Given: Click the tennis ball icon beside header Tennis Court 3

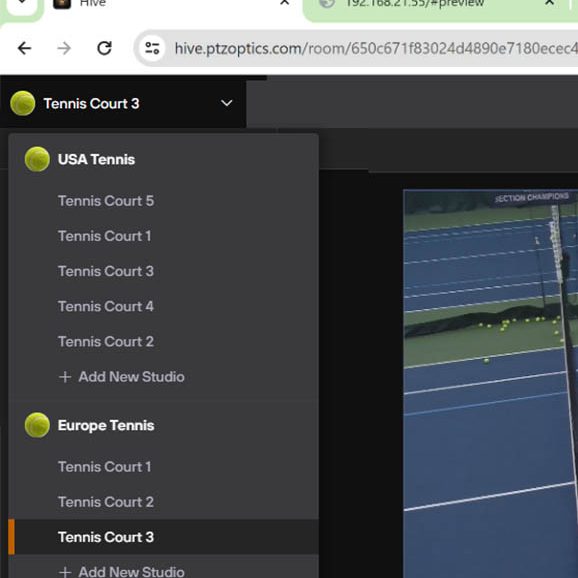Looking at the screenshot, I should 23,103.
